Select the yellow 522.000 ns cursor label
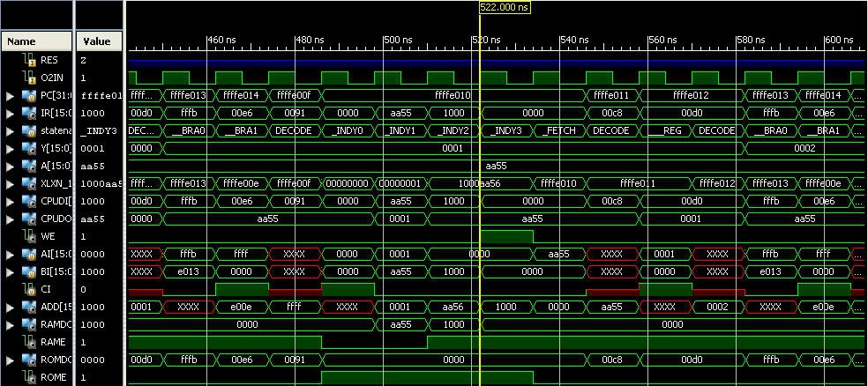 pos(505,7)
